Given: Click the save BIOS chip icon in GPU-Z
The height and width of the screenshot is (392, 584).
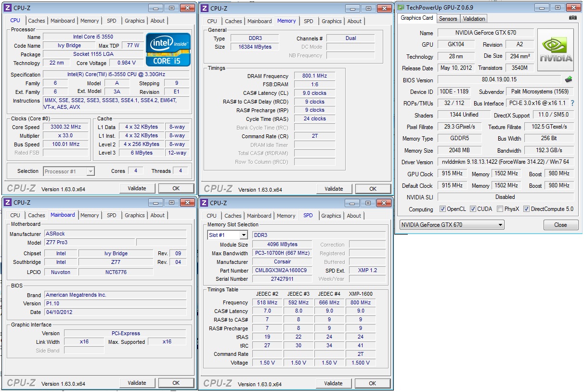Looking at the screenshot, I should 569,79.
